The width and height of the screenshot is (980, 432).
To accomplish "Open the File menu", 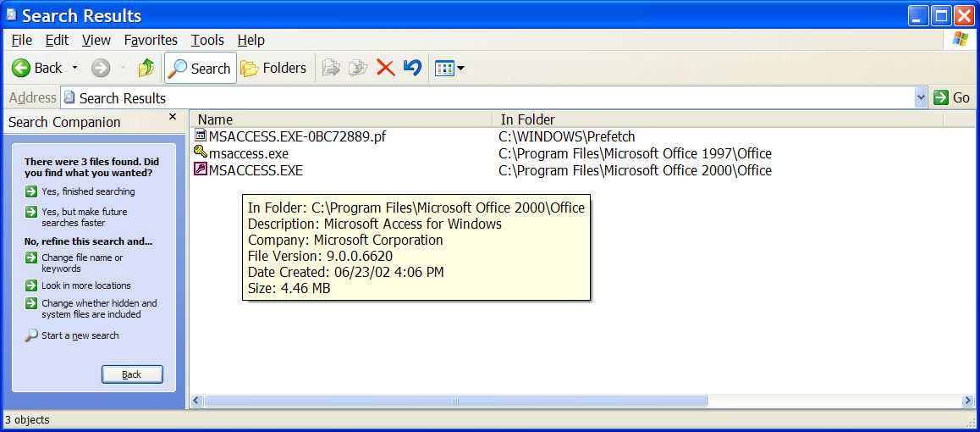I will pyautogui.click(x=22, y=40).
